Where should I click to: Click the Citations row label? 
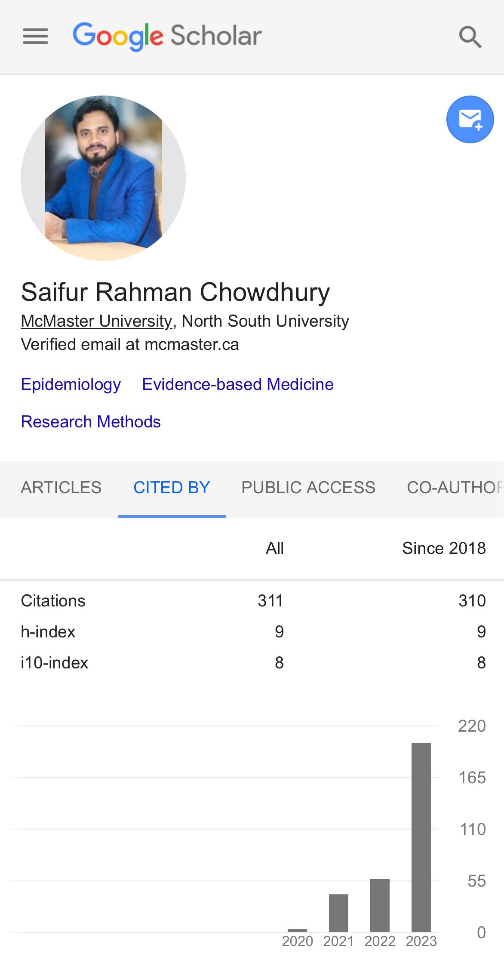[53, 601]
